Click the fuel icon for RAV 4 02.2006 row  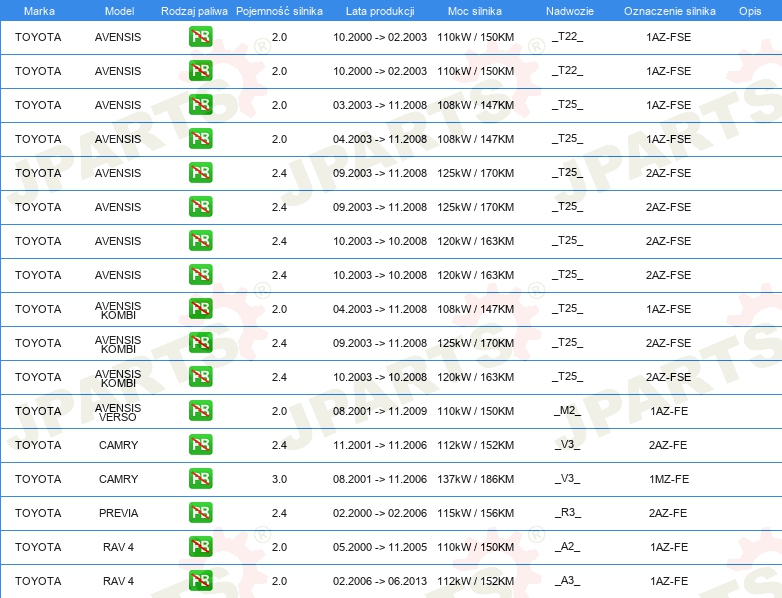pyautogui.click(x=200, y=581)
